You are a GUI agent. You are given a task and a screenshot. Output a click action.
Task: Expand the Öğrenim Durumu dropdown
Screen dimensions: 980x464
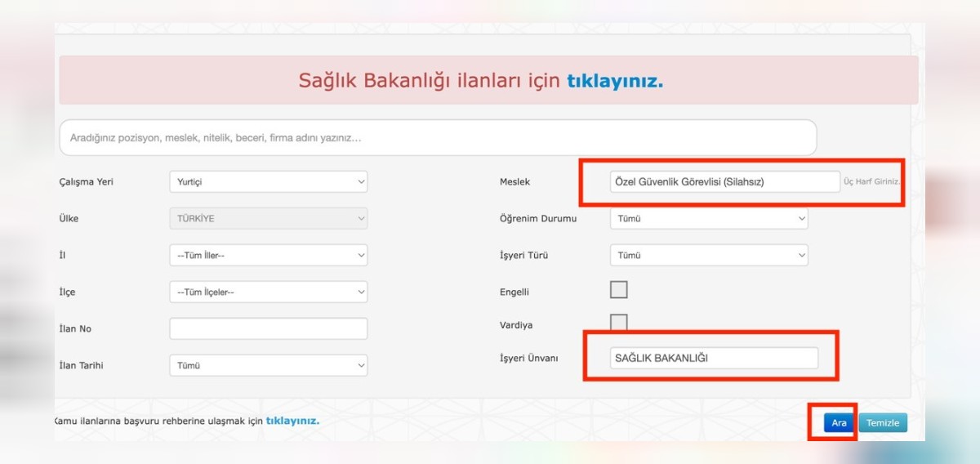(709, 219)
